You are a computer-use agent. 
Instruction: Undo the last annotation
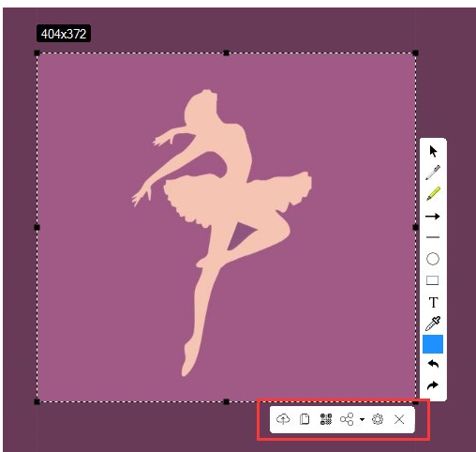[433, 364]
